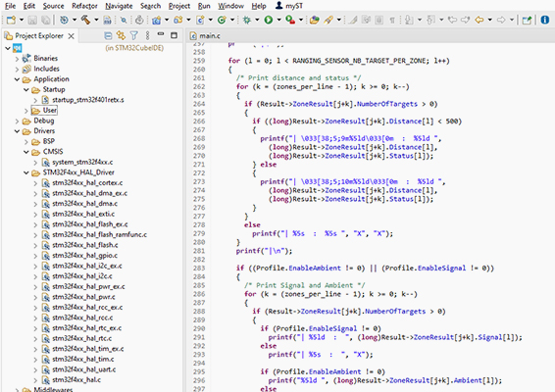This screenshot has width=555, height=392.
Task: Click the new C source file icon
Action: point(200,21)
